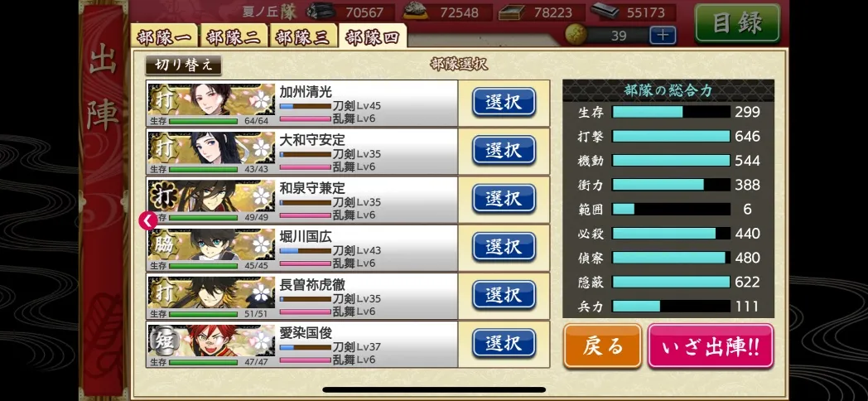Tap the coolant resource icon next to 78223
The image size is (868, 401).
tap(512, 12)
